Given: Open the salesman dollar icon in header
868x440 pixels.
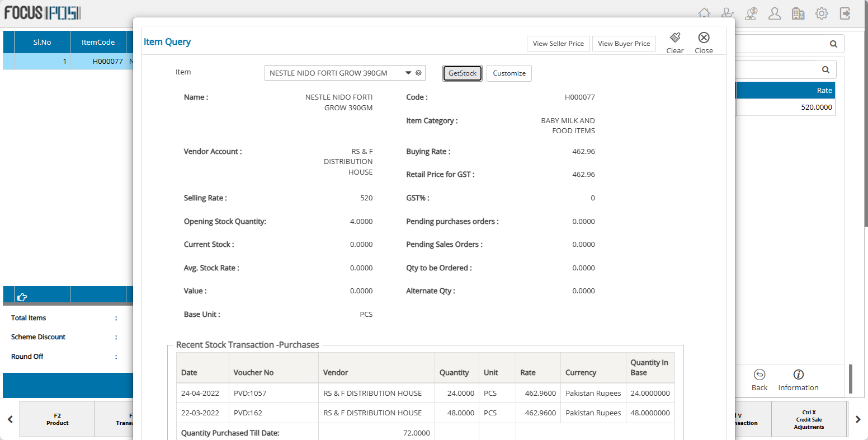Looking at the screenshot, I should point(751,13).
